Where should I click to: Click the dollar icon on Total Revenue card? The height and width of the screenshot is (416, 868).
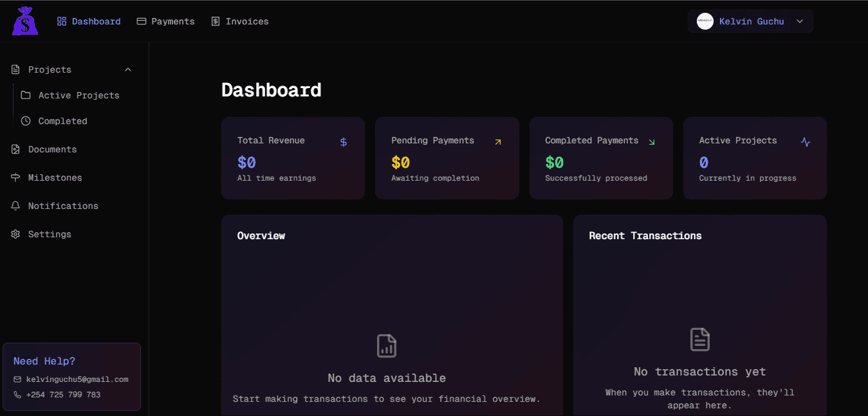pyautogui.click(x=343, y=141)
